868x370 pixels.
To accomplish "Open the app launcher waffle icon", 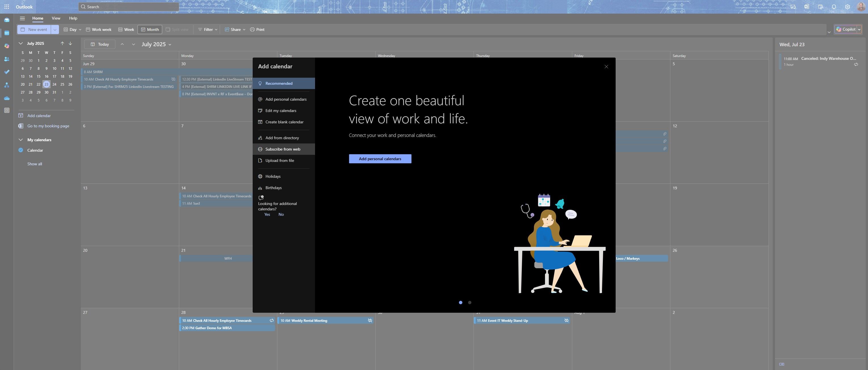I will [x=7, y=7].
